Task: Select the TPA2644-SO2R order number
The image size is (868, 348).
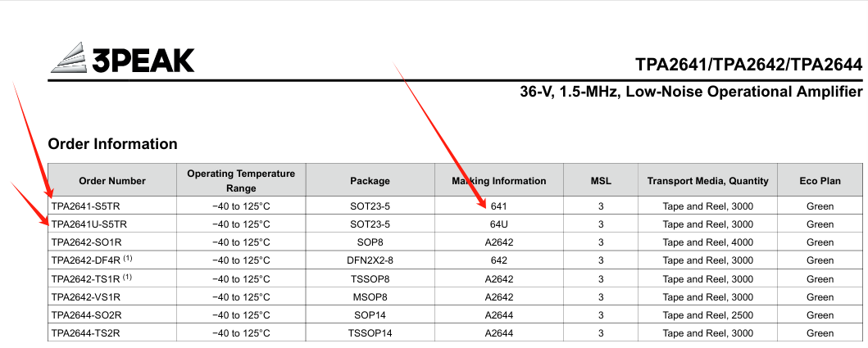Action: 86,314
